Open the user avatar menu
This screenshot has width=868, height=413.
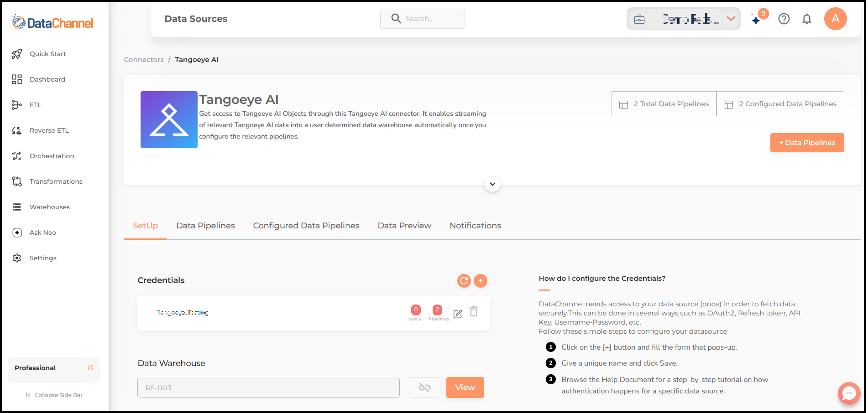[x=836, y=19]
